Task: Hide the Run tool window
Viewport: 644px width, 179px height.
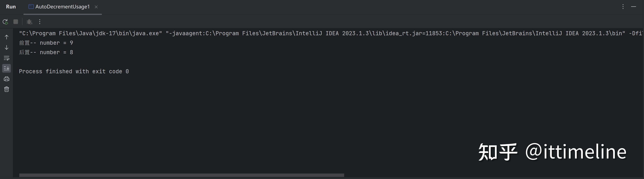Action: (x=633, y=7)
